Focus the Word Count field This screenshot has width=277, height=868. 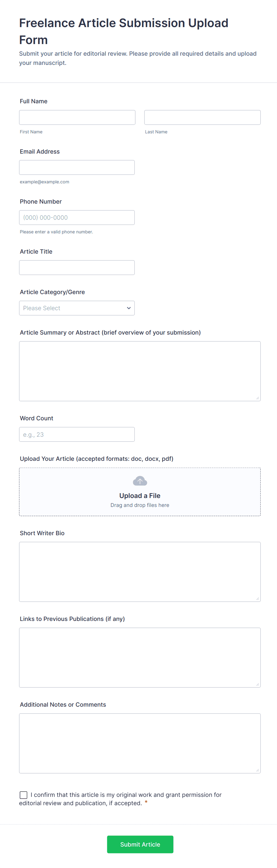coord(77,434)
